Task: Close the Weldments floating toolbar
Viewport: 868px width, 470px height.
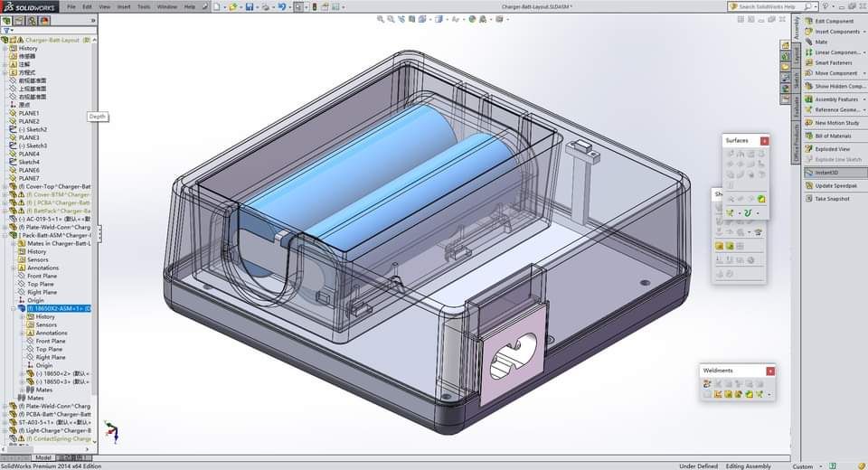Action: pyautogui.click(x=770, y=371)
